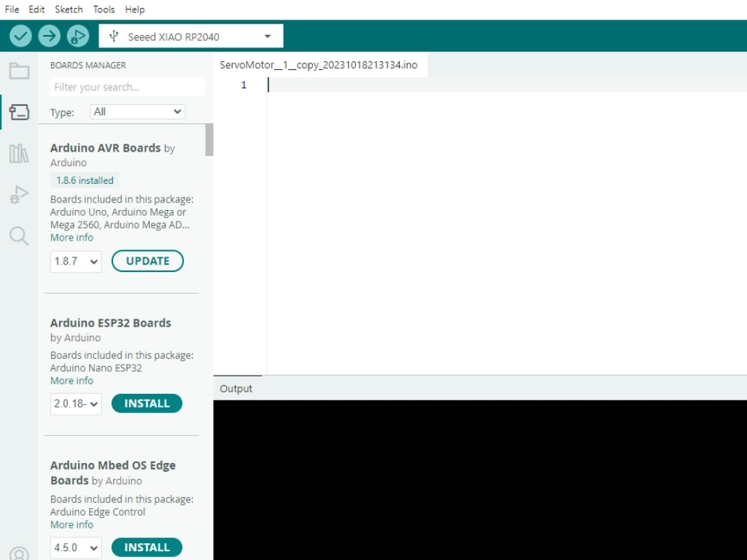Expand the Seeed XIAO RP2040 board selector

pyautogui.click(x=191, y=36)
